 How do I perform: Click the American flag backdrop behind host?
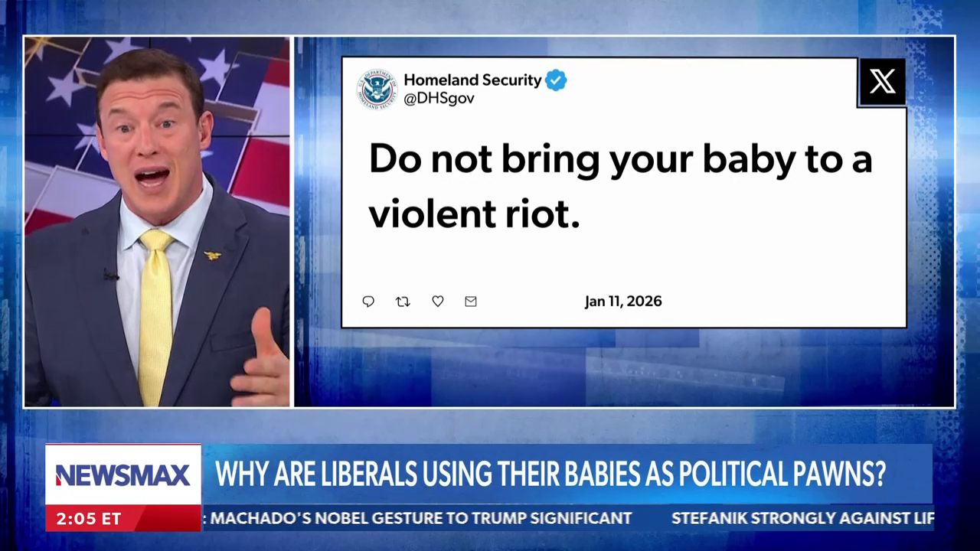pos(245,107)
